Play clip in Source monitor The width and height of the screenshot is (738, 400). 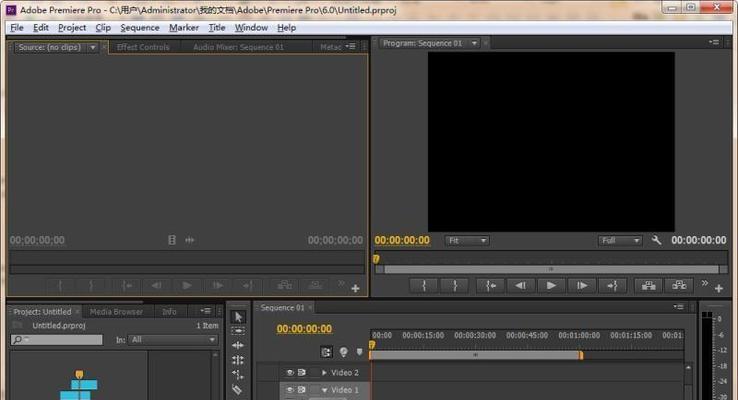[x=187, y=285]
